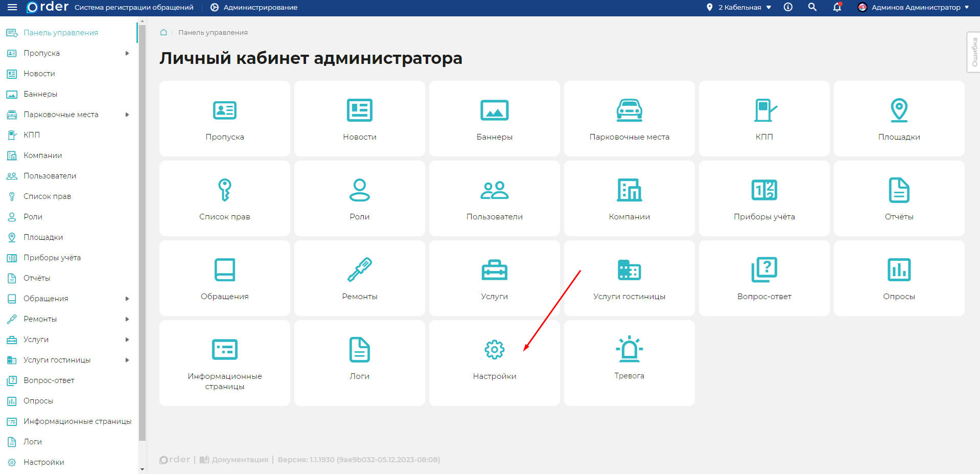
Task: Open the Услуги гостиницы tile
Action: (629, 278)
